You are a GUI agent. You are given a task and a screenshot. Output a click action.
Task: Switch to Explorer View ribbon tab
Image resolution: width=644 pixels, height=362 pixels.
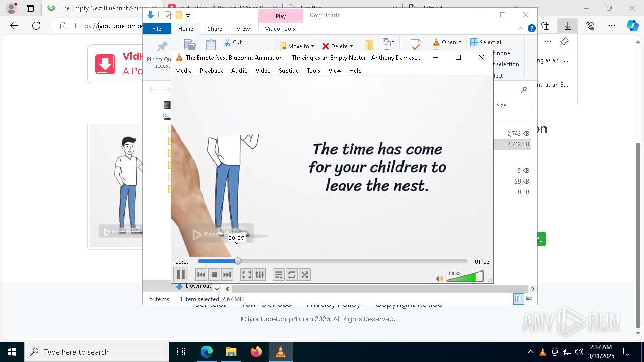[243, 29]
